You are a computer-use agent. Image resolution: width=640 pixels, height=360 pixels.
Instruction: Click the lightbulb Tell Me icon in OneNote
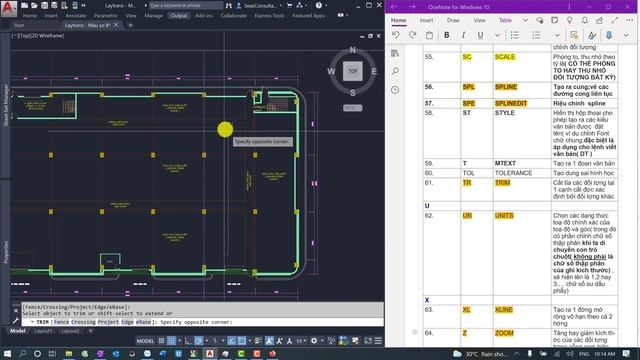(569, 20)
